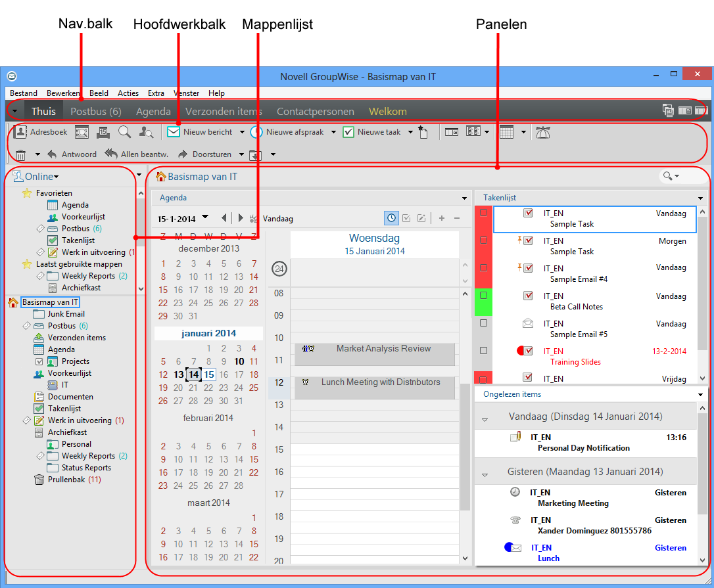Open Market Analysis Review appointment
The width and height of the screenshot is (714, 588).
[x=374, y=354]
